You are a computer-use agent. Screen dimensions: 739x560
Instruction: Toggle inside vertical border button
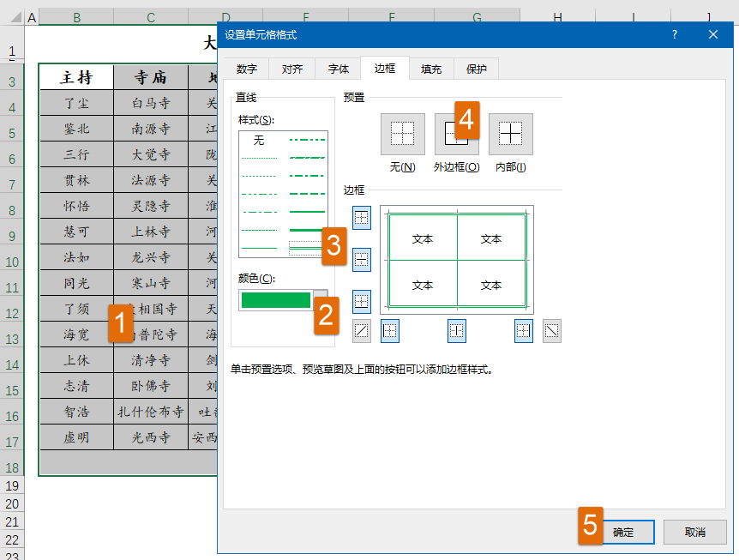457,331
